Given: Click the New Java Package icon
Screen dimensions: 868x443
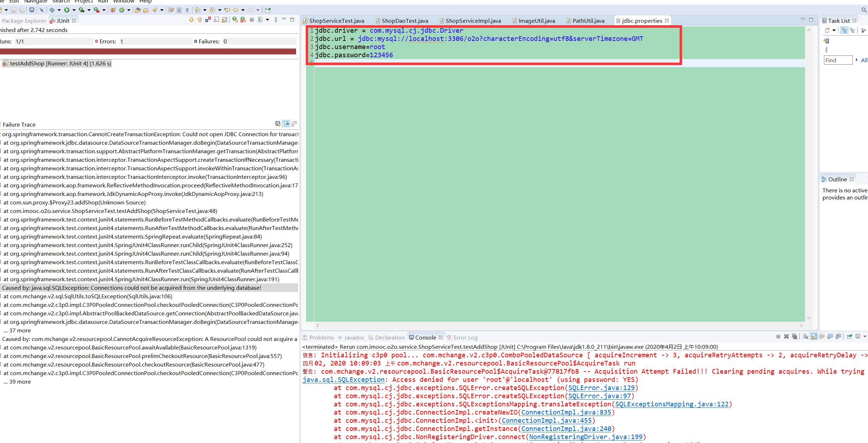Looking at the screenshot, I should [113, 10].
